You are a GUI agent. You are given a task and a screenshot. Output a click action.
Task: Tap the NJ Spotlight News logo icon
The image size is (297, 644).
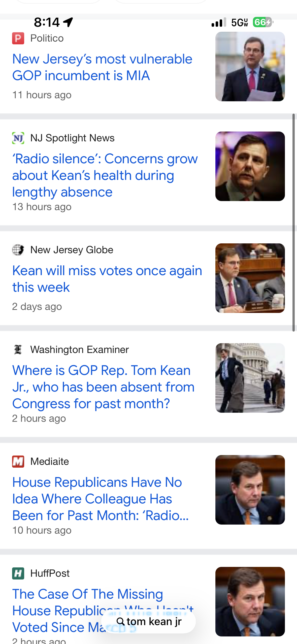coord(18,138)
